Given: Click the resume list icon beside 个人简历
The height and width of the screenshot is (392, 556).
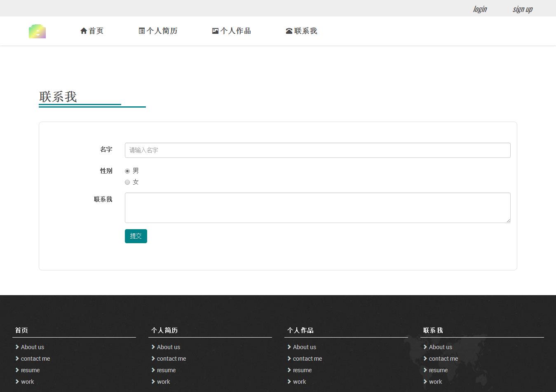Looking at the screenshot, I should (142, 31).
